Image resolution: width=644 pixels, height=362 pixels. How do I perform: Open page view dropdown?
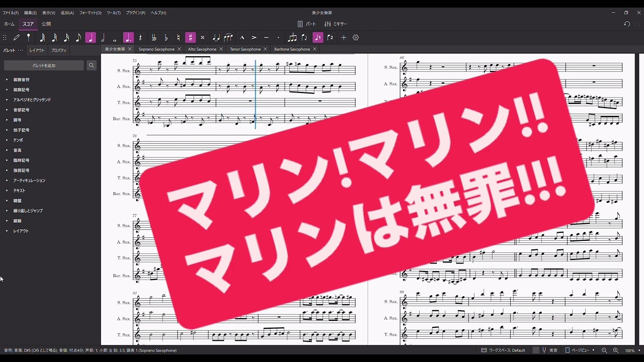tap(580, 350)
